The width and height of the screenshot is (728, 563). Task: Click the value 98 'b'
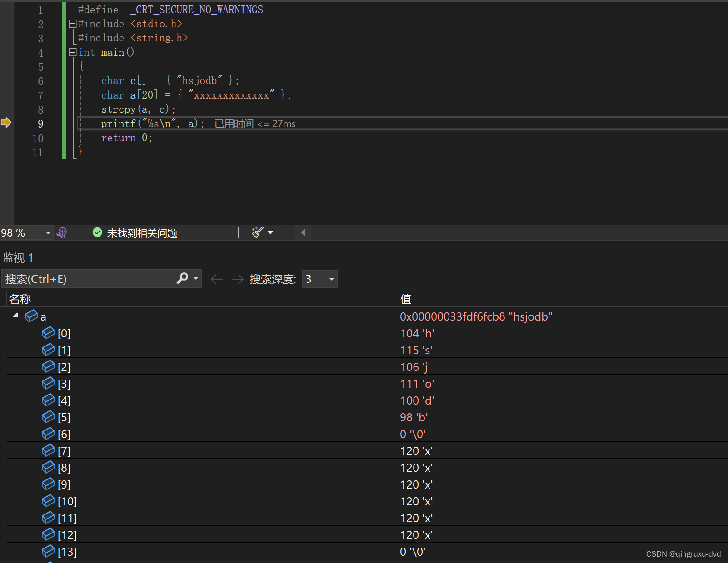tap(414, 417)
